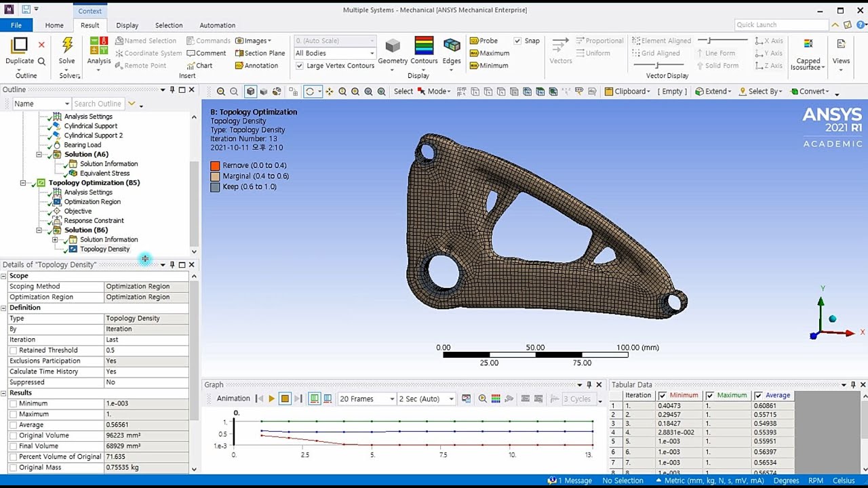Open the Analysis icon in the ribbon
Image resolution: width=868 pixels, height=488 pixels.
click(99, 45)
